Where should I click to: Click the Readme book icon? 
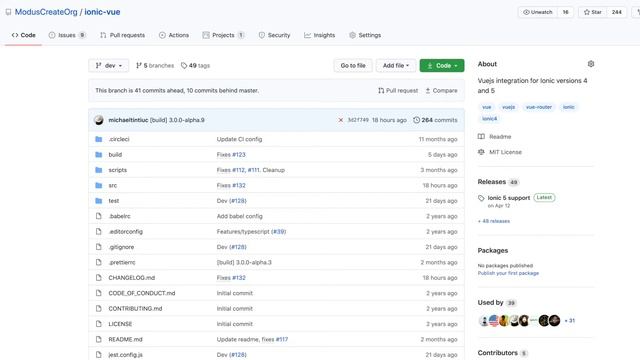(481, 136)
